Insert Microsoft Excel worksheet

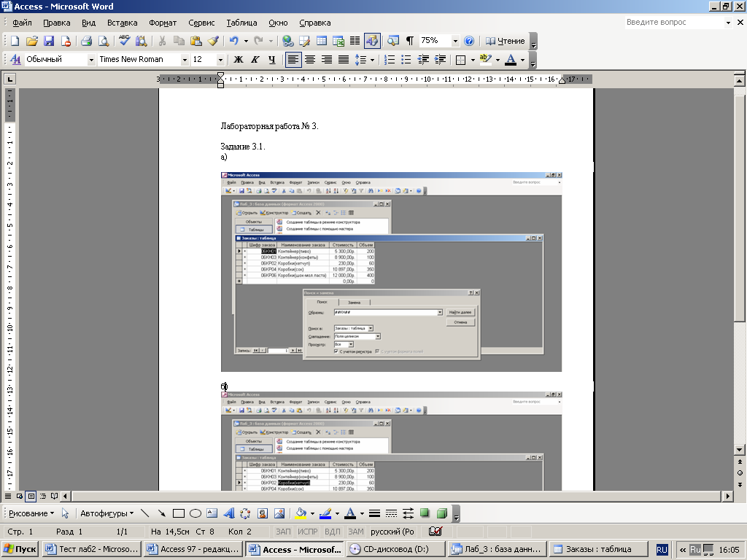338,41
